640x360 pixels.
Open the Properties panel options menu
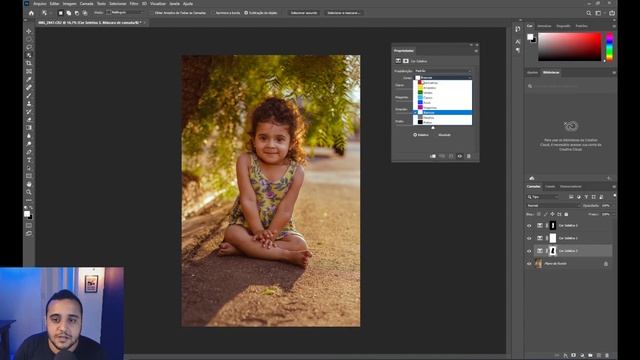point(476,51)
